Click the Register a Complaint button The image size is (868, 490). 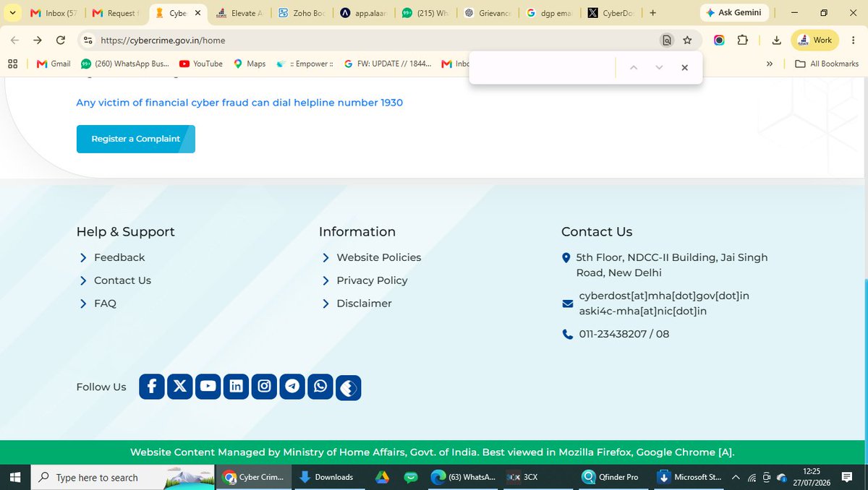(x=136, y=139)
